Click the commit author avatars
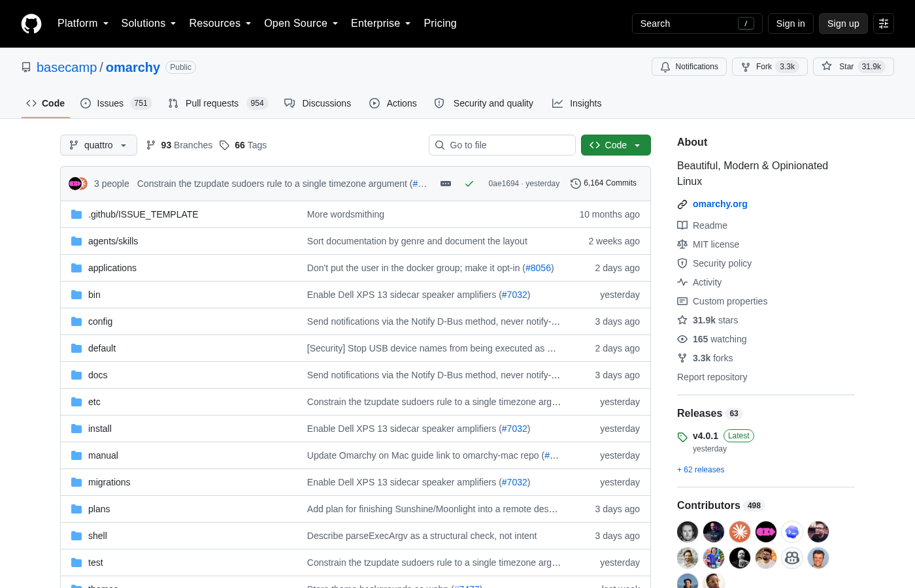This screenshot has width=915, height=588. click(78, 184)
